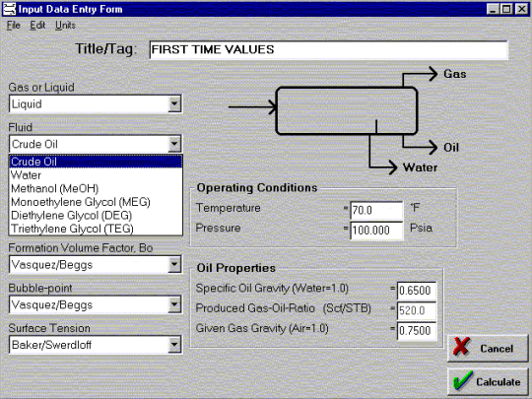Select Crude Oil from the fluid list
The height and width of the screenshot is (399, 532).
(x=96, y=162)
